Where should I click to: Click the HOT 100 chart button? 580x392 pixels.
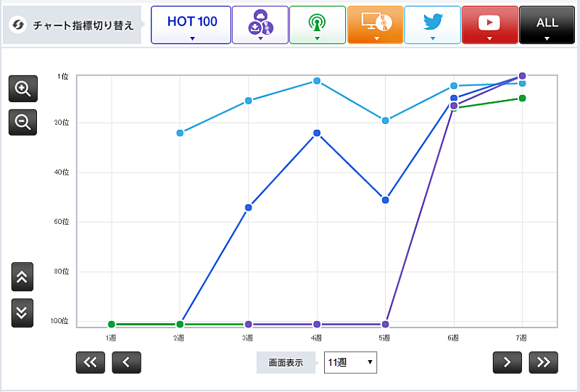coord(191,22)
